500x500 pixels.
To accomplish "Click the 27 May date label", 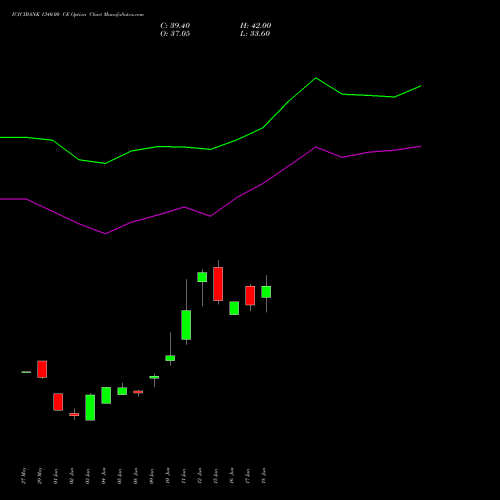I will (x=24, y=476).
